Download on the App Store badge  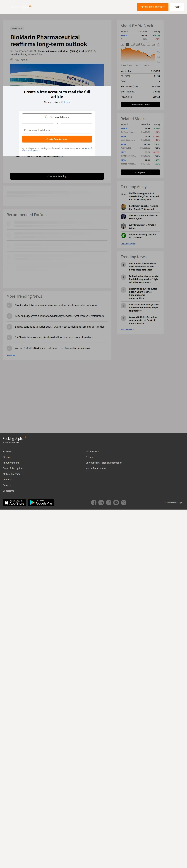coord(14,503)
